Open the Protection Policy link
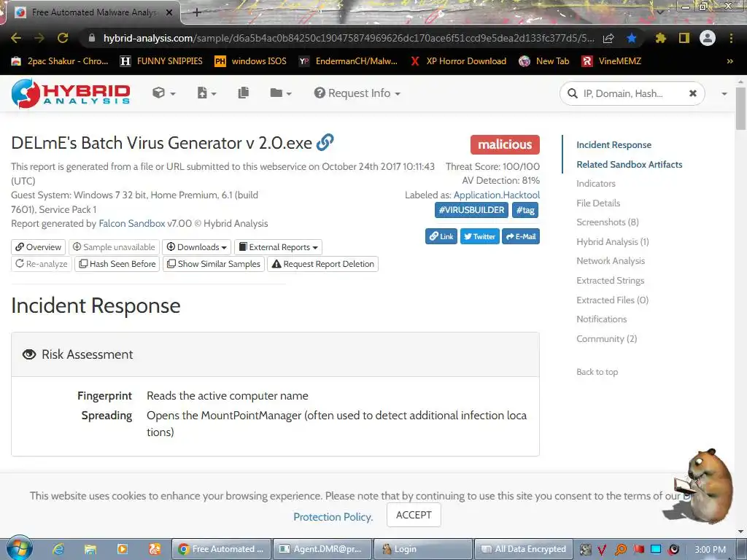Image resolution: width=747 pixels, height=560 pixels. point(333,517)
